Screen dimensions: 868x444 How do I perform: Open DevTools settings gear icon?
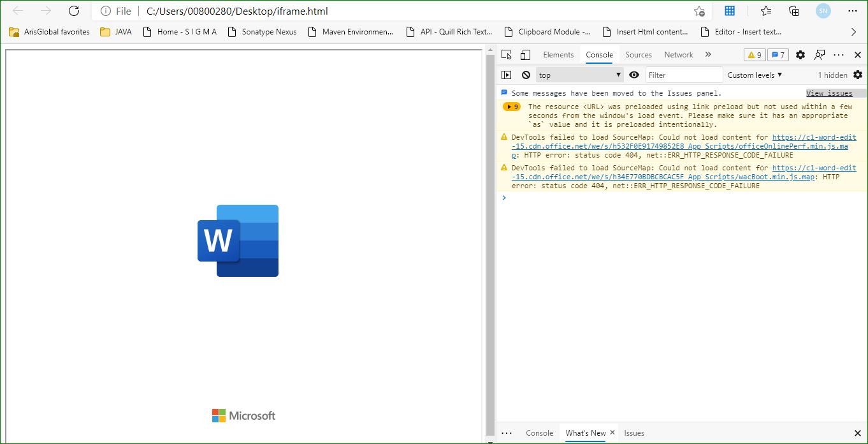[800, 55]
